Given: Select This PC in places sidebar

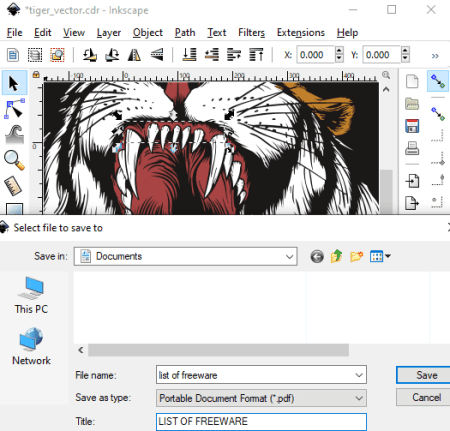Looking at the screenshot, I should click(31, 295).
